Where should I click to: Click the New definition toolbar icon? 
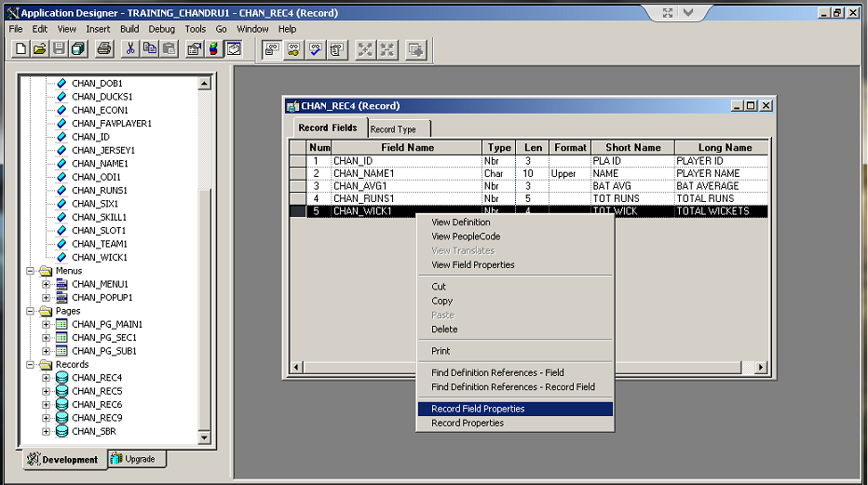click(x=21, y=49)
